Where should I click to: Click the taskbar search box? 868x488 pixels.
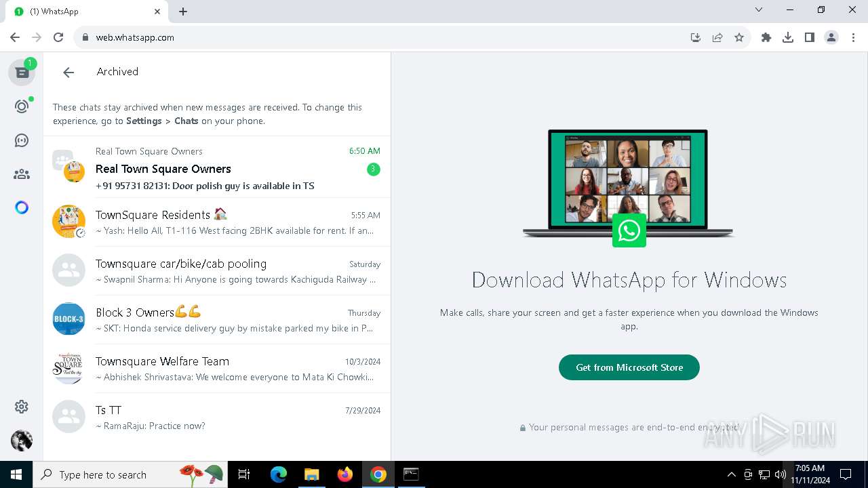pos(130,474)
